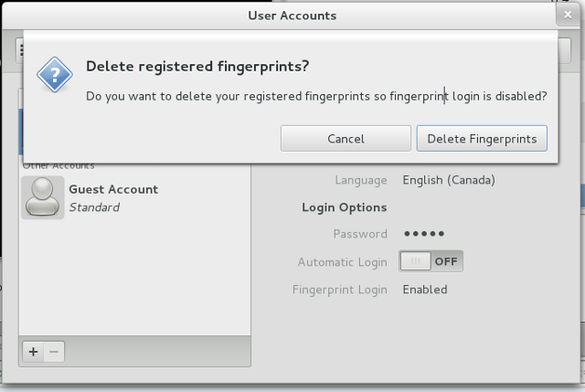This screenshot has width=585, height=392.
Task: Click the Fingerprint Login Enabled value
Action: click(x=425, y=290)
